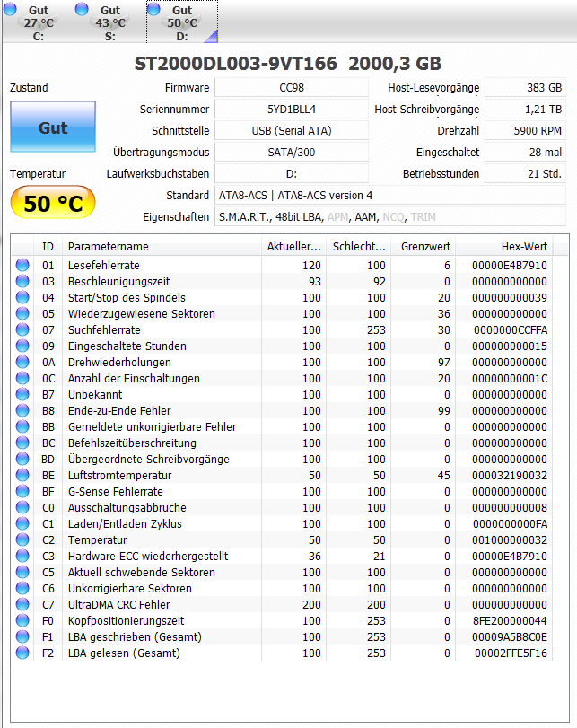Click the status orb for Beschleunigungszeit
This screenshot has width=577, height=728.
[22, 281]
